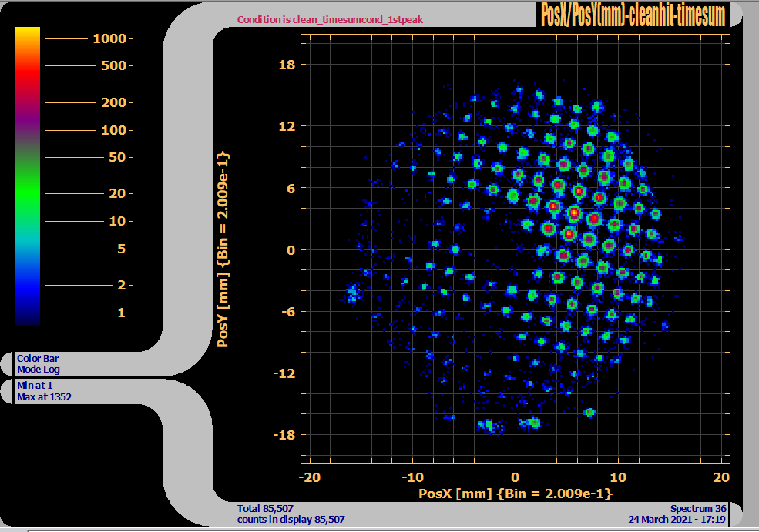This screenshot has width=759, height=532.
Task: Click the PosY [mm] vertical axis label
Action: [223, 249]
